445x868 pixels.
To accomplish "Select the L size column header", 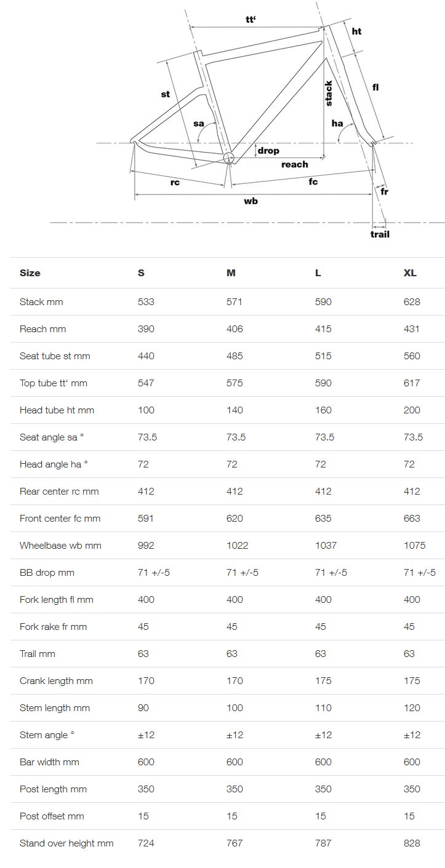I will coord(318,273).
